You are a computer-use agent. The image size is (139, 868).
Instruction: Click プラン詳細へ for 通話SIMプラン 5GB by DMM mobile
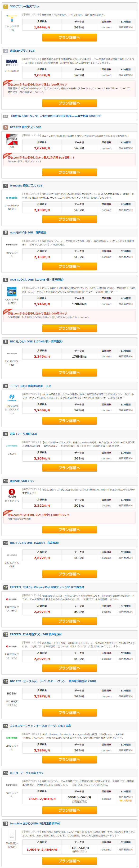point(69,103)
